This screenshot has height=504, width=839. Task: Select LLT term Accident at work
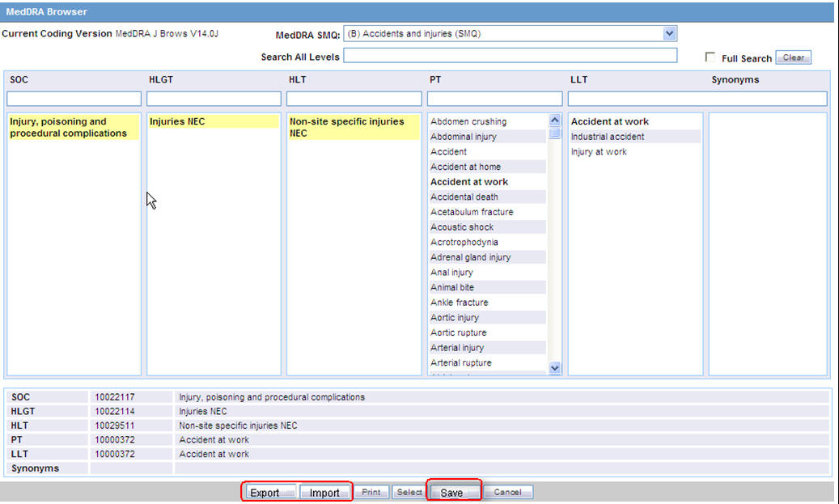pos(635,121)
